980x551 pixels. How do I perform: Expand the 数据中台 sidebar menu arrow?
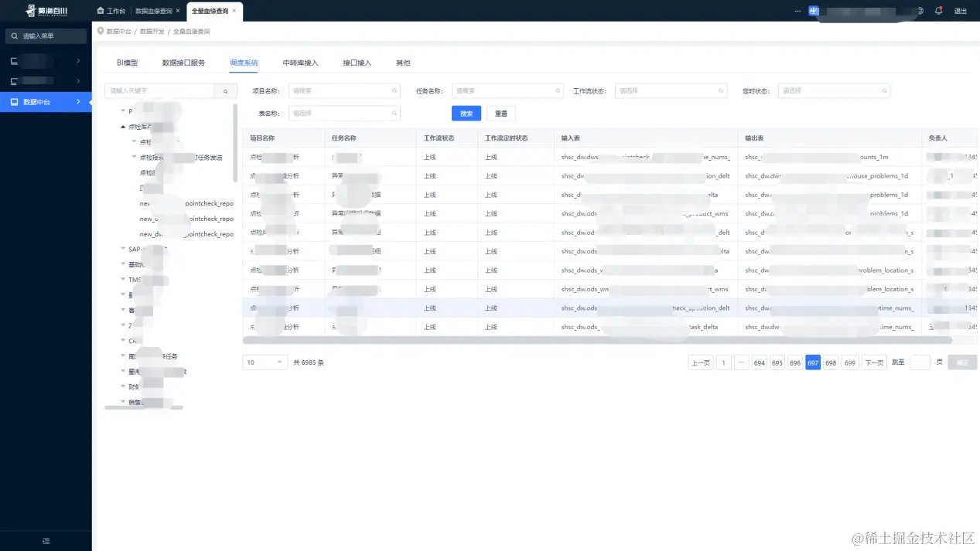click(78, 102)
